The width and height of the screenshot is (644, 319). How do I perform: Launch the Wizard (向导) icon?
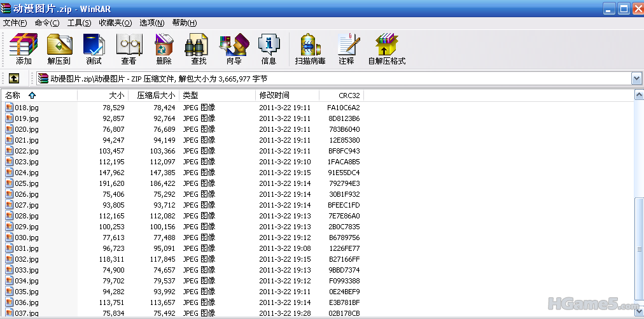point(234,49)
